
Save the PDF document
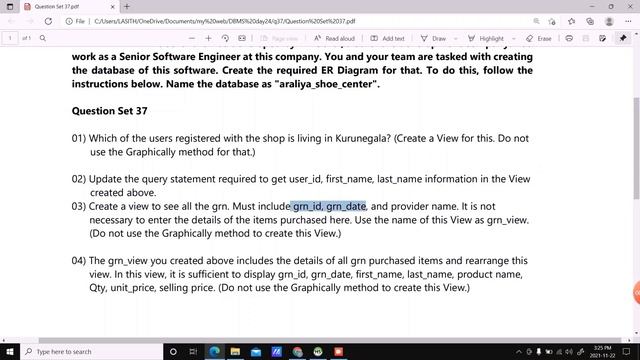click(x=586, y=38)
